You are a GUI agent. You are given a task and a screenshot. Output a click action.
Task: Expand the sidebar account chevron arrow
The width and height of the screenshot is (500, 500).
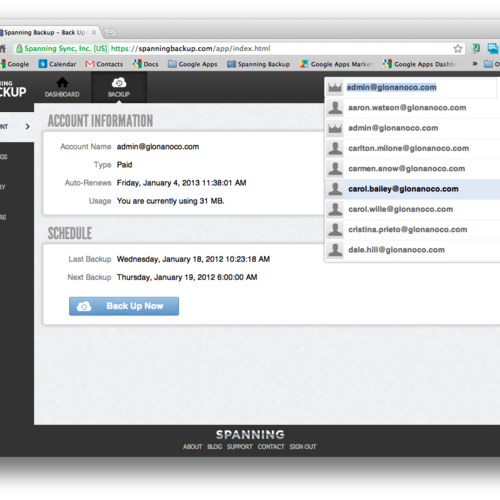tap(27, 127)
